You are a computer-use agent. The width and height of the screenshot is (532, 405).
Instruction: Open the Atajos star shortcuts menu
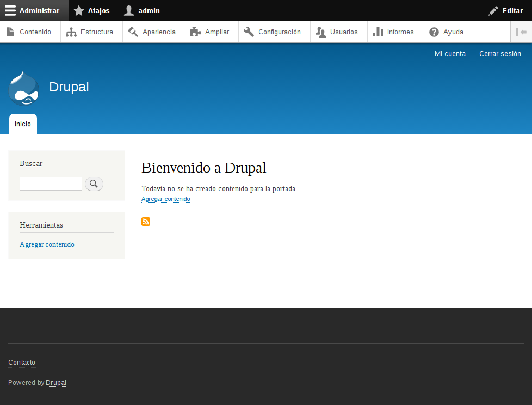point(91,10)
